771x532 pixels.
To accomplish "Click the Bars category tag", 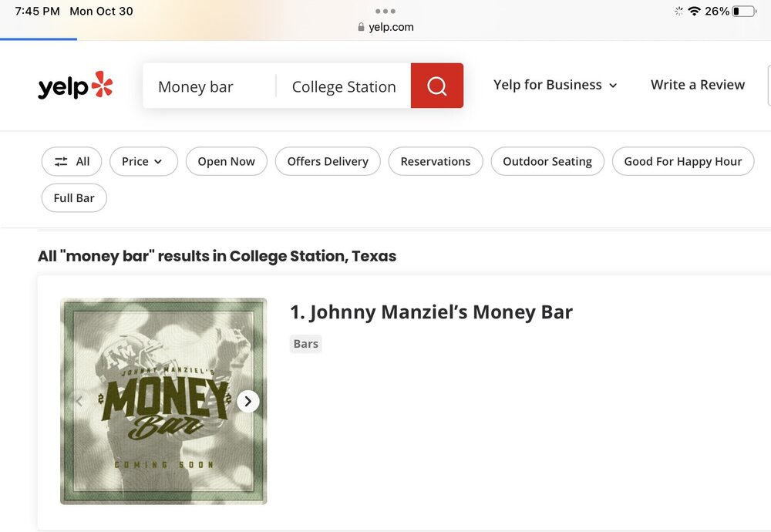I will point(306,344).
